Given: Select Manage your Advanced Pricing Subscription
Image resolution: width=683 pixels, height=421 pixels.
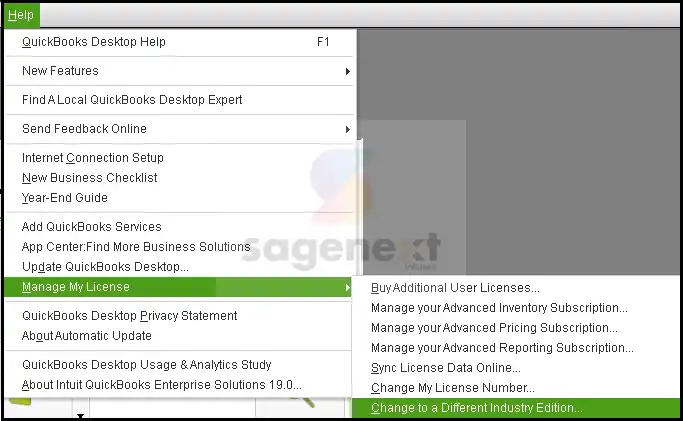Looking at the screenshot, I should 516,328.
